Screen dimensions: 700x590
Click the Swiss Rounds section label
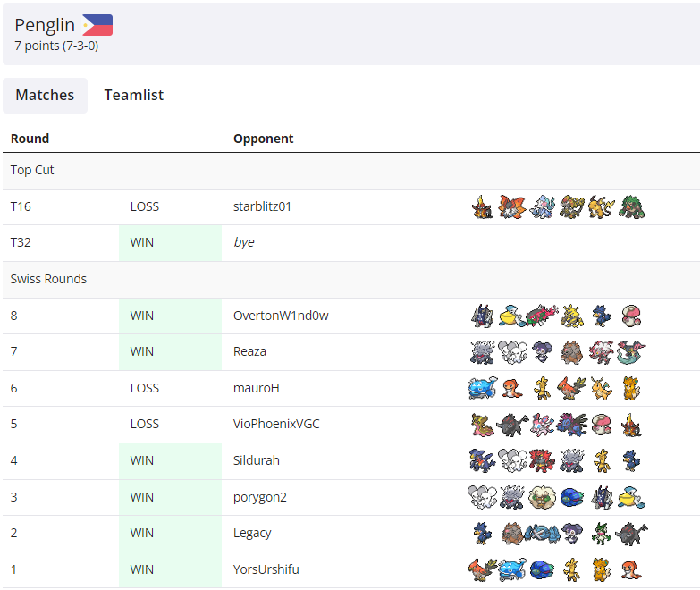pos(48,279)
